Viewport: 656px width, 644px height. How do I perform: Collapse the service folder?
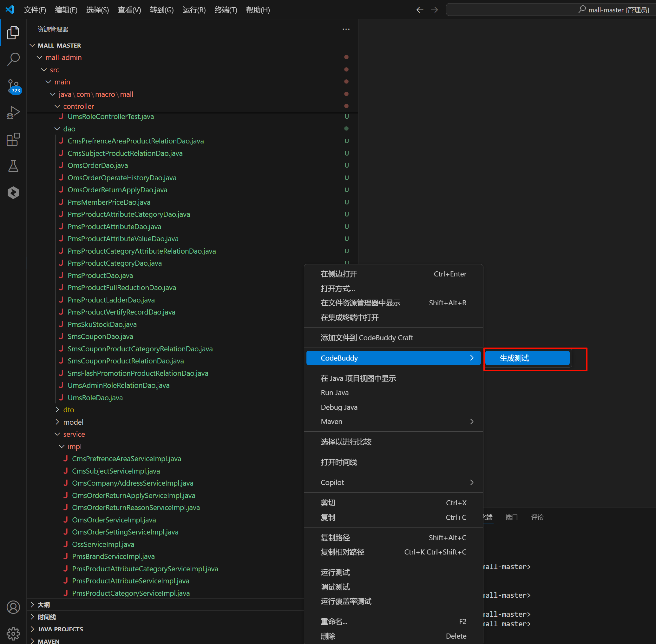[x=165, y=434]
